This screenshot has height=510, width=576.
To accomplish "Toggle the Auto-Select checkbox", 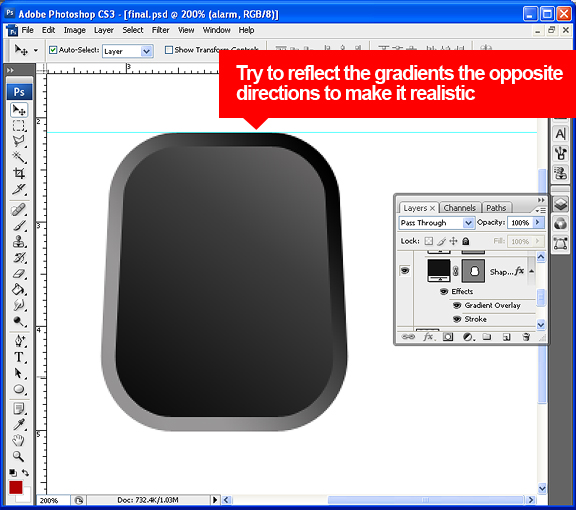I will 53,50.
